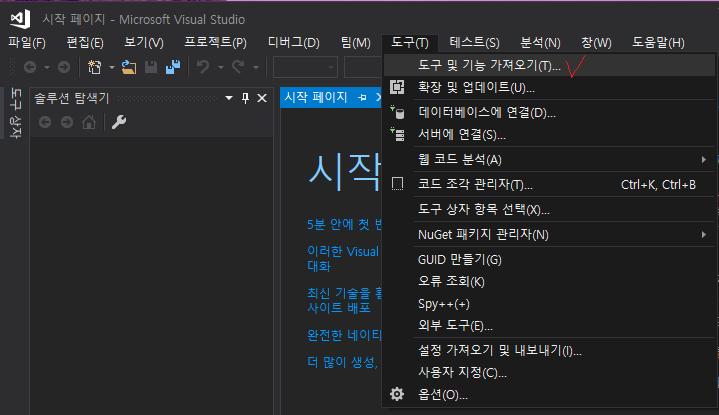Click the Undo toolbar icon
This screenshot has width=719, height=415.
coord(203,67)
